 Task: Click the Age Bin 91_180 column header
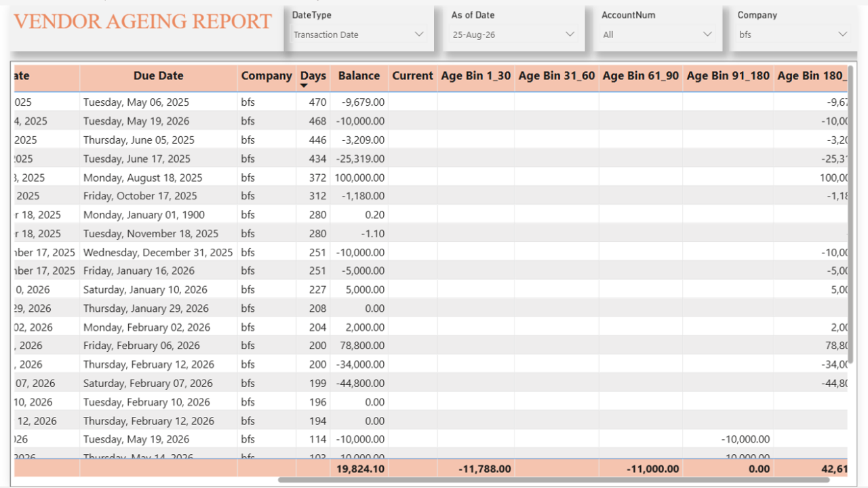pos(728,76)
